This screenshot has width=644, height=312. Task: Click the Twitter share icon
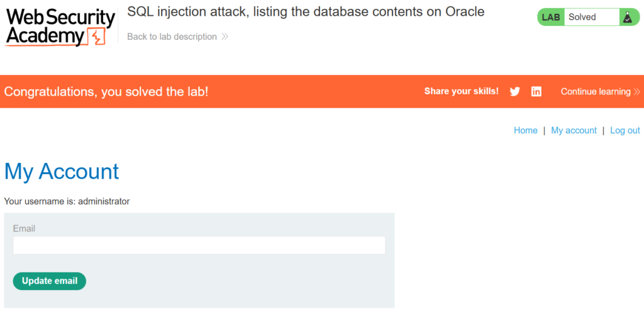tap(515, 91)
